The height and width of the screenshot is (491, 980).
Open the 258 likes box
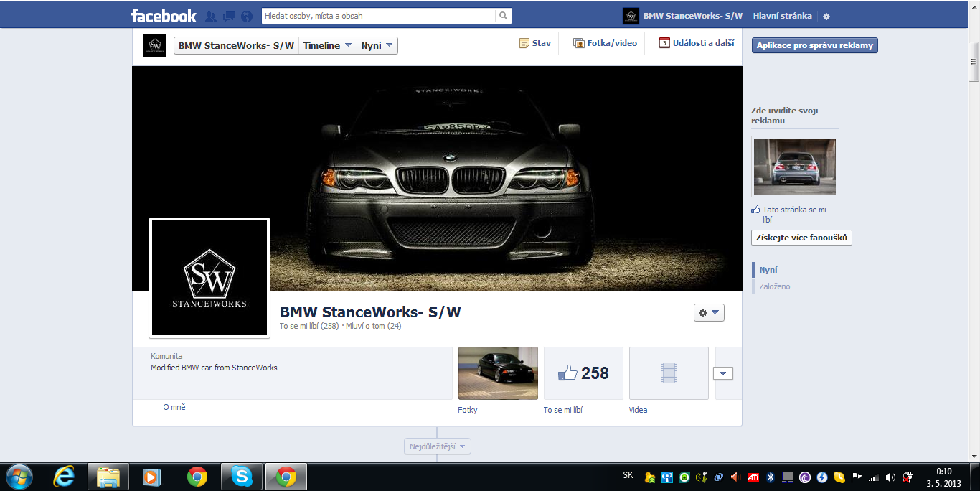583,373
